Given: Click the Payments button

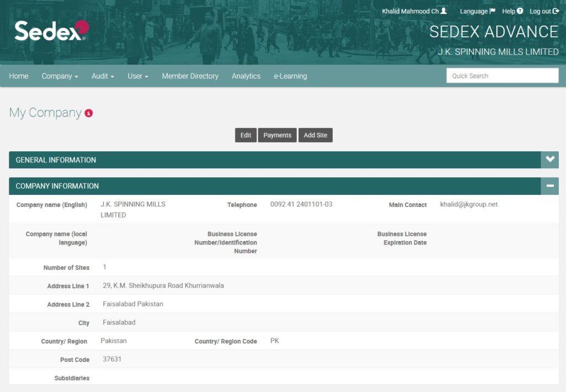Looking at the screenshot, I should 277,135.
